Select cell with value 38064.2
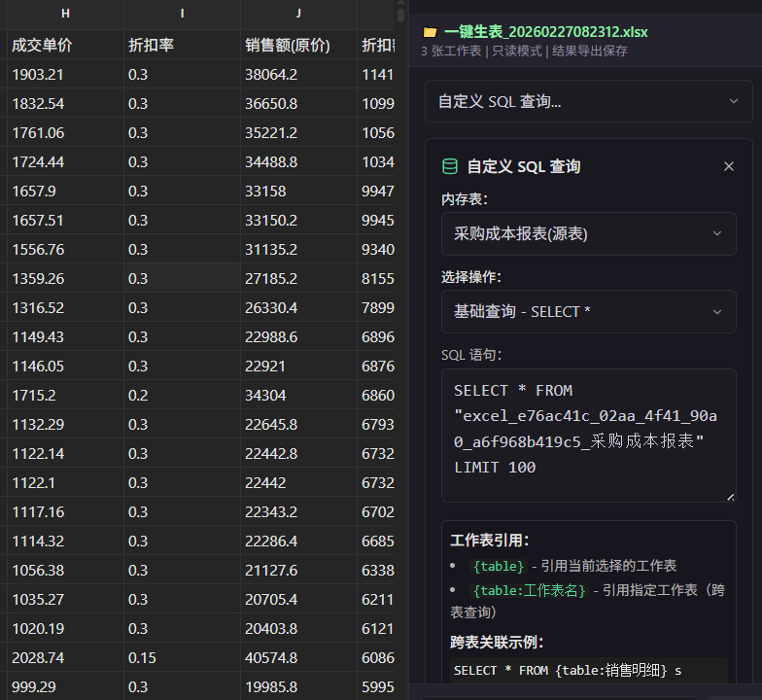Viewport: 762px width, 700px height. (x=299, y=74)
